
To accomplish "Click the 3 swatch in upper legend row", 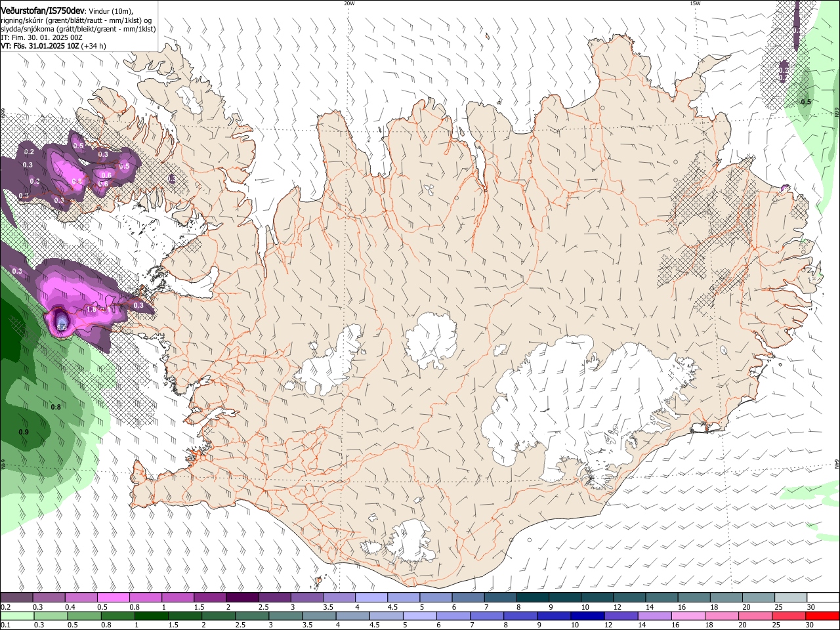I will click(x=306, y=598).
